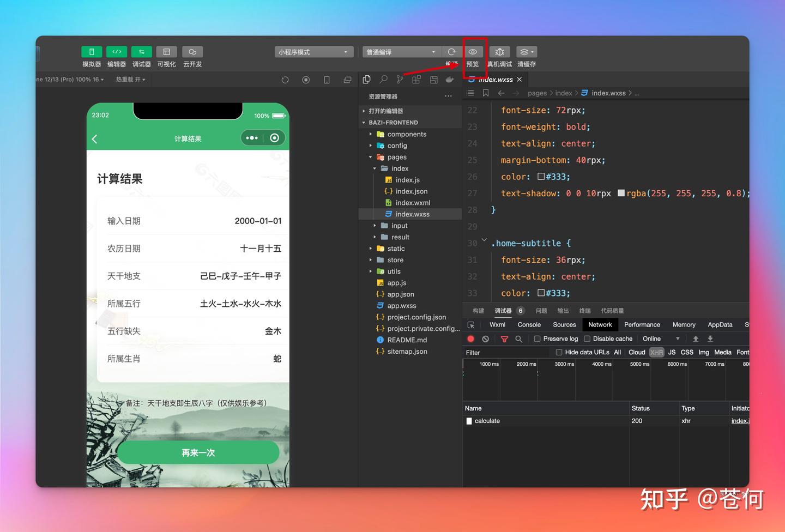
Task: Open the mini program mode dropdown
Action: [313, 52]
